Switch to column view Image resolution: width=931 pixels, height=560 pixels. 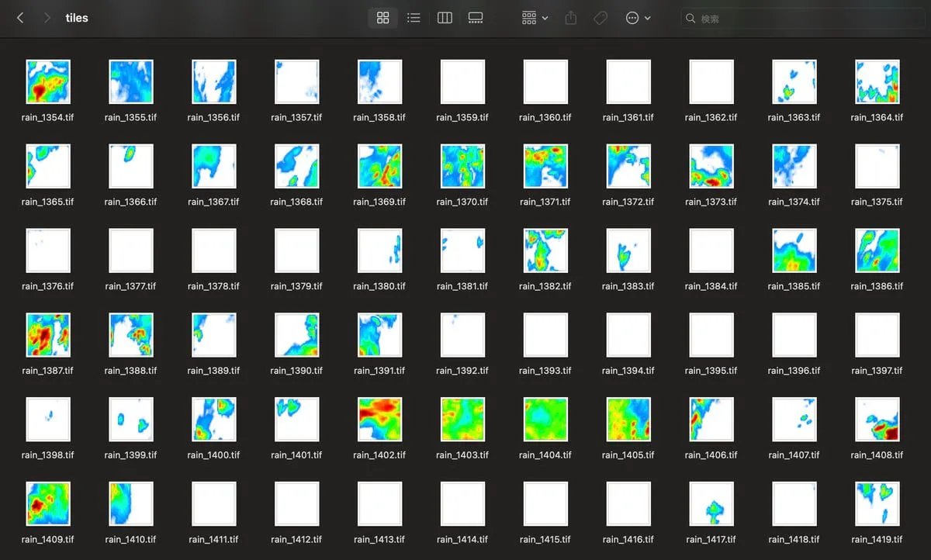(x=445, y=18)
